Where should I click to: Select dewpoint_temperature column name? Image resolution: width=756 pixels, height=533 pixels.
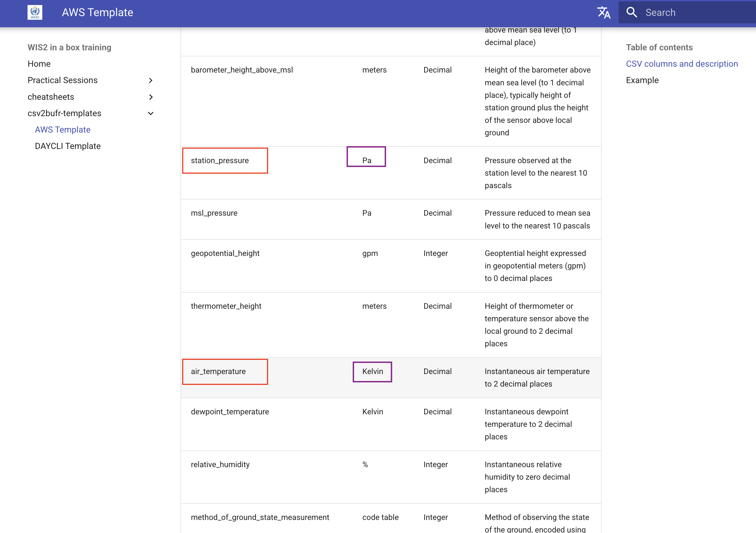230,412
